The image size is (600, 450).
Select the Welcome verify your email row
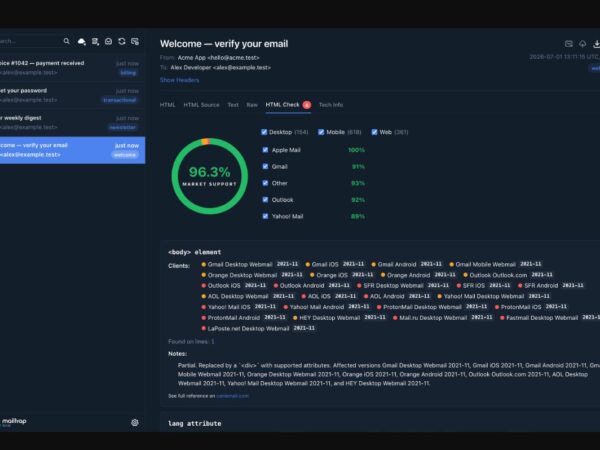point(72,150)
